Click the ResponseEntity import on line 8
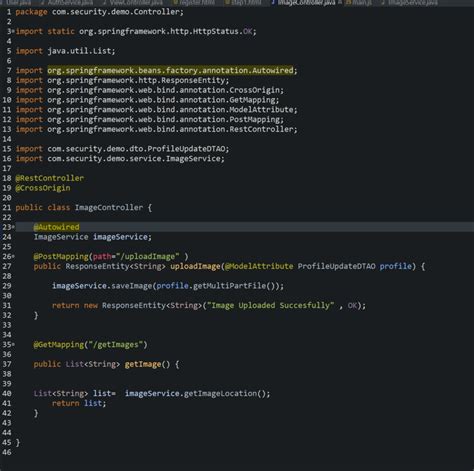Screen dimensions: 474x471 coord(136,80)
